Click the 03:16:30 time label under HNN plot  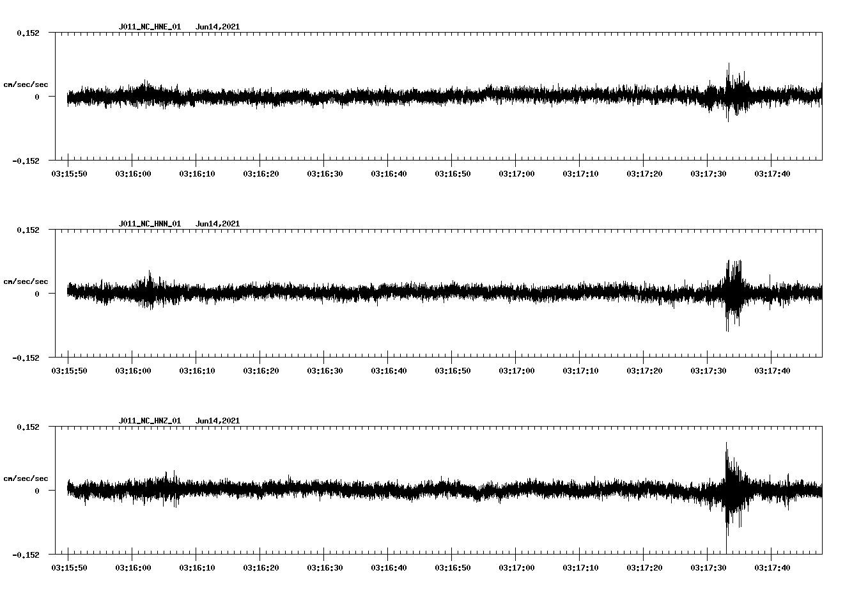pos(325,370)
